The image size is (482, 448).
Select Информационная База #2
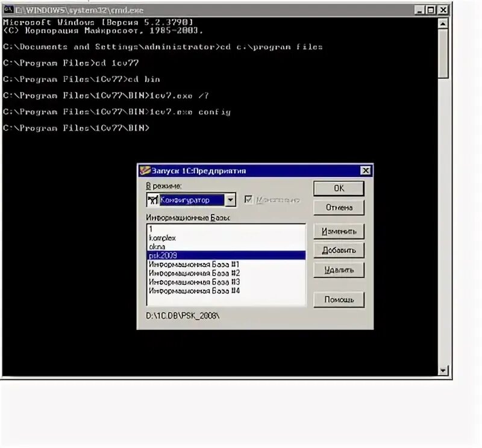pos(227,273)
